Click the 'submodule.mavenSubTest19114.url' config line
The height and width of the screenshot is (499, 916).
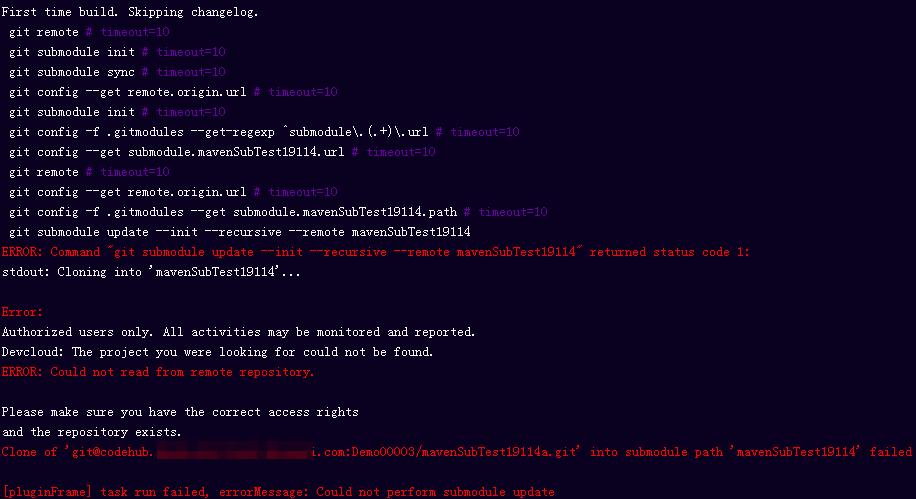click(x=222, y=152)
